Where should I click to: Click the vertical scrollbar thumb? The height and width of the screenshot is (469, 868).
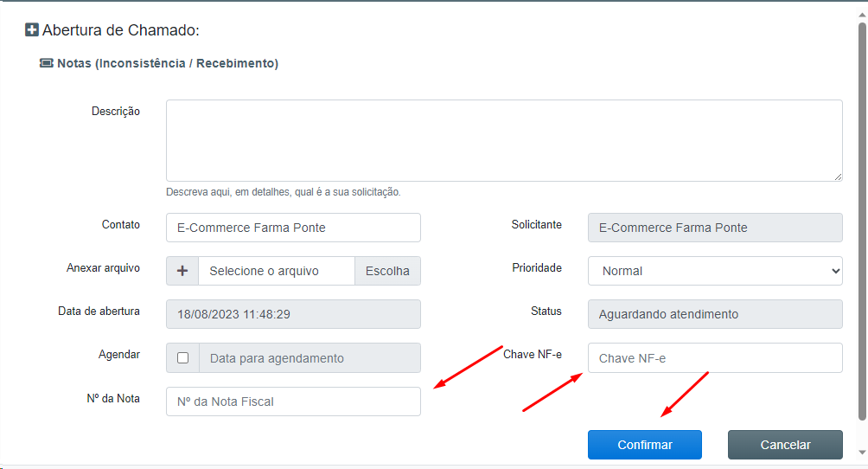862,222
